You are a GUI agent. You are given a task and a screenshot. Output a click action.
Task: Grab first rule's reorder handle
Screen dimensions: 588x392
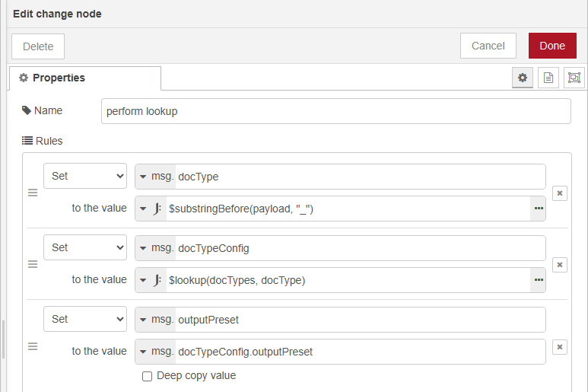point(33,193)
